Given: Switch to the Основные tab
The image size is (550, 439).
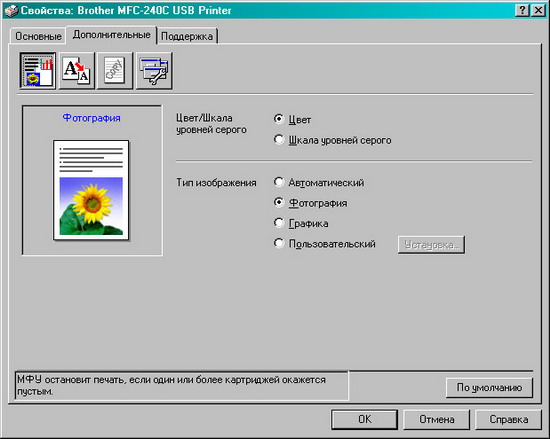Looking at the screenshot, I should pos(38,36).
